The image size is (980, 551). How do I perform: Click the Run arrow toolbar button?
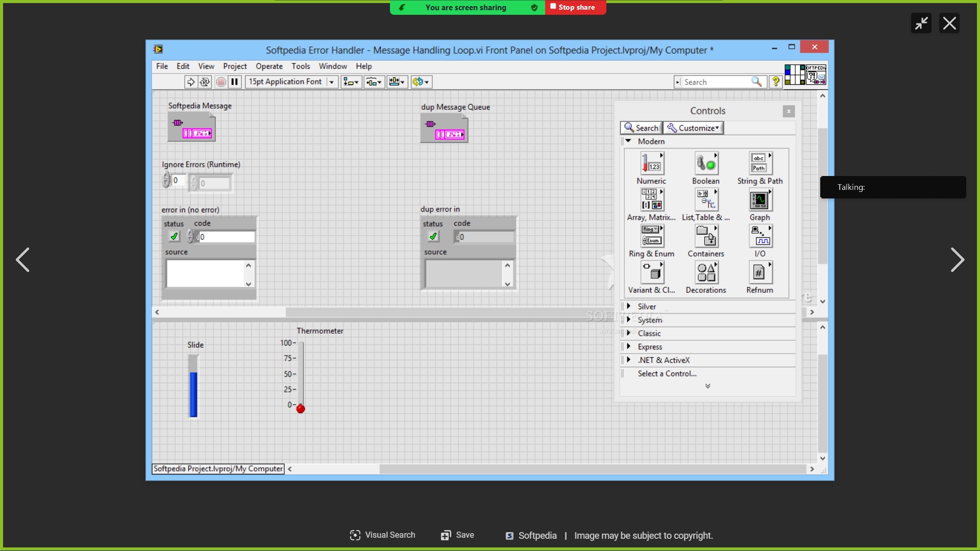[x=190, y=82]
